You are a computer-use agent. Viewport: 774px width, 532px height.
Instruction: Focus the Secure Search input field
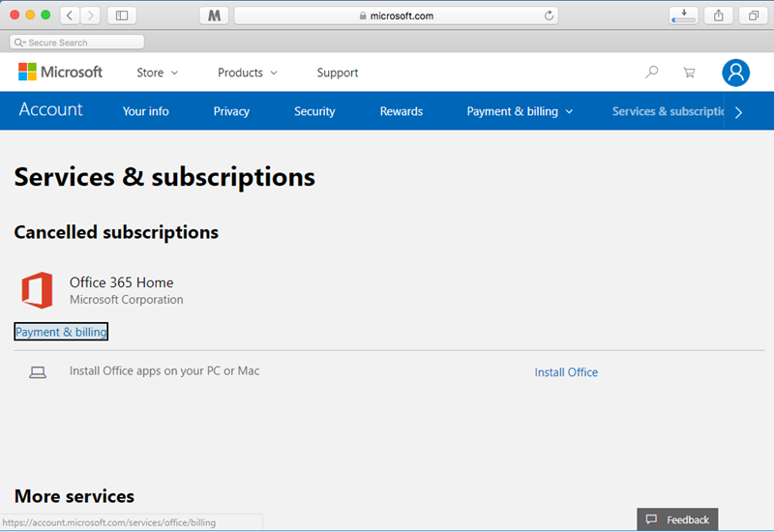tap(77, 43)
